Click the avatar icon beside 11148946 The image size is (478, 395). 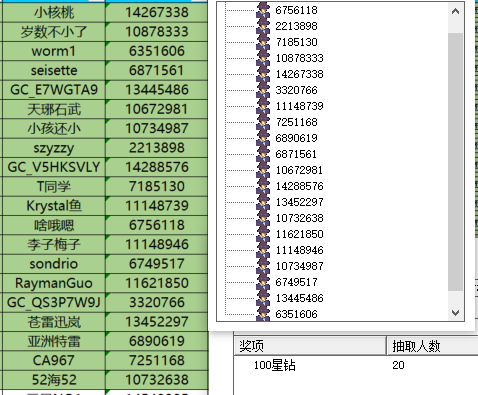263,250
